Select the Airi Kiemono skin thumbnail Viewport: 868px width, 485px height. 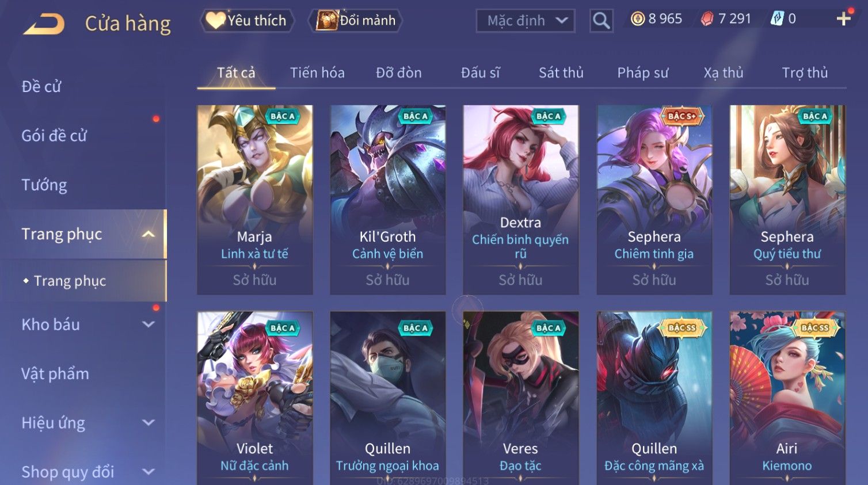pyautogui.click(x=787, y=398)
